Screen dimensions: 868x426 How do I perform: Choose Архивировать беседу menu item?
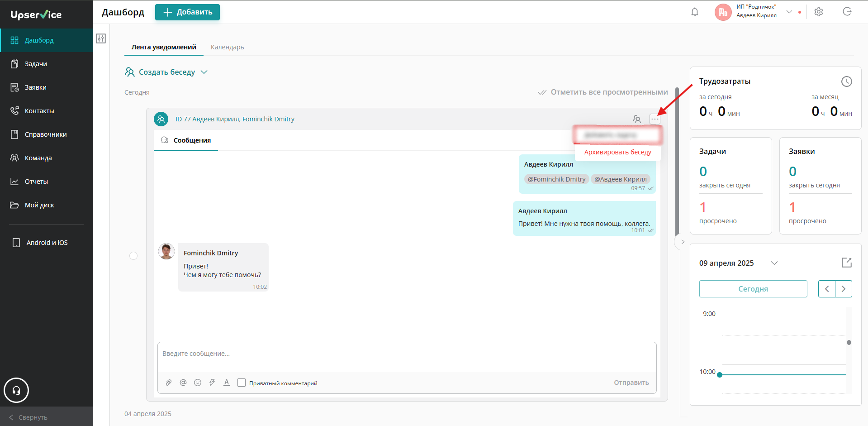[617, 152]
